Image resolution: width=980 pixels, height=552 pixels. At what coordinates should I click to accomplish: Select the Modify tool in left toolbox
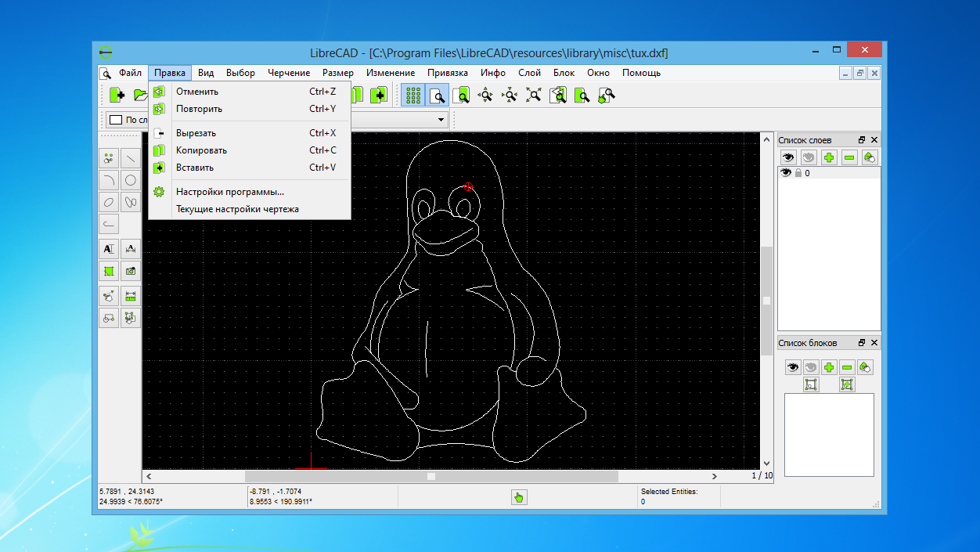109,296
